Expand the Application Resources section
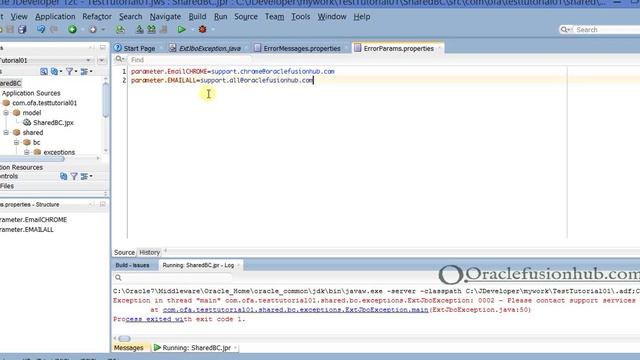Viewport: 640px width, 360px height. 21,167
